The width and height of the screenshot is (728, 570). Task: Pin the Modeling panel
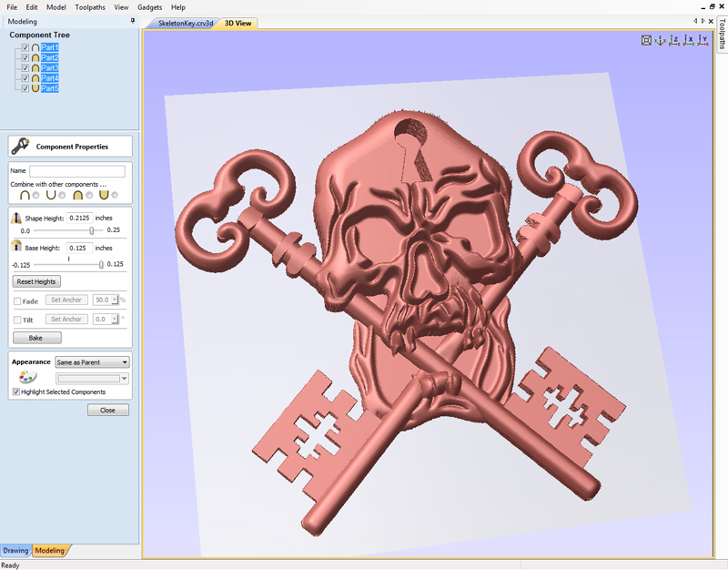(x=133, y=21)
